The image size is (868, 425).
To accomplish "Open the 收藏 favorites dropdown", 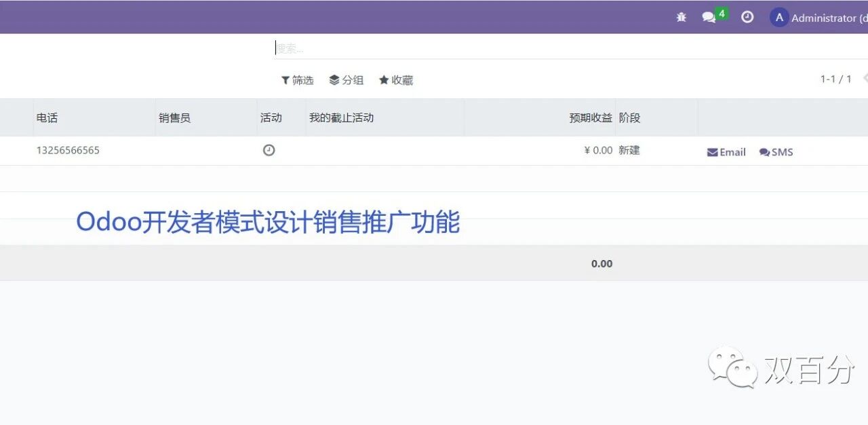I will tap(396, 80).
